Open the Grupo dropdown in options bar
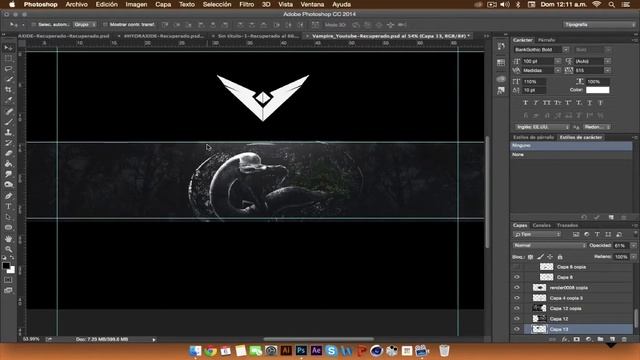Viewport: 640px width, 360px height. pyautogui.click(x=85, y=24)
